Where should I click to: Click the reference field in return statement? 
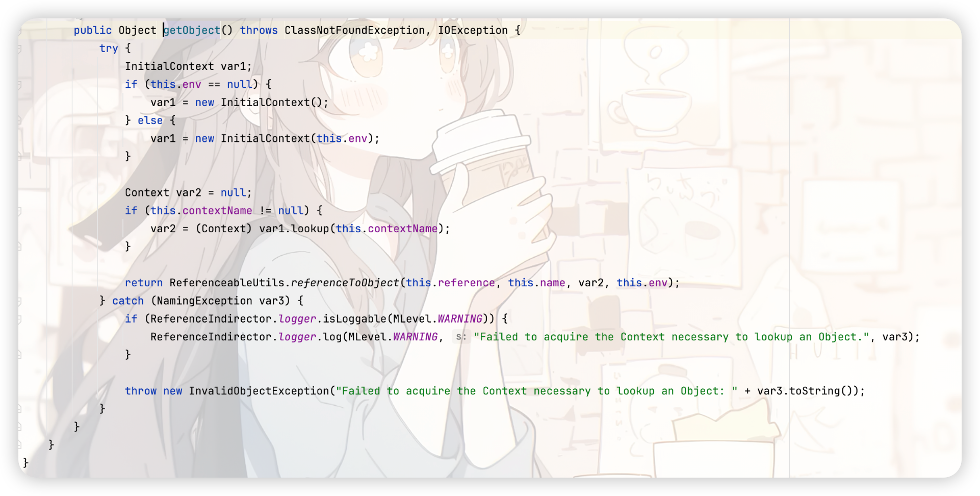point(467,283)
